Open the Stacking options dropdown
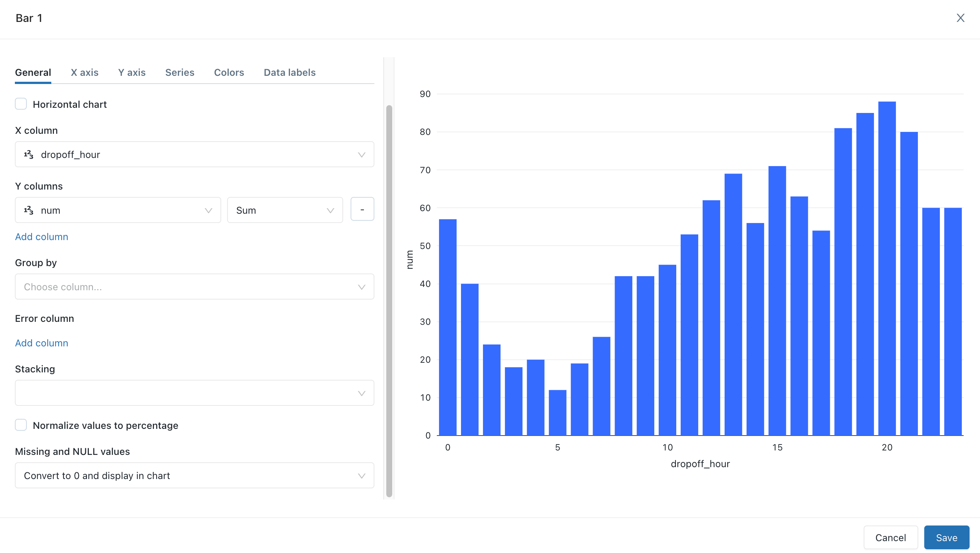980x553 pixels. coord(194,393)
